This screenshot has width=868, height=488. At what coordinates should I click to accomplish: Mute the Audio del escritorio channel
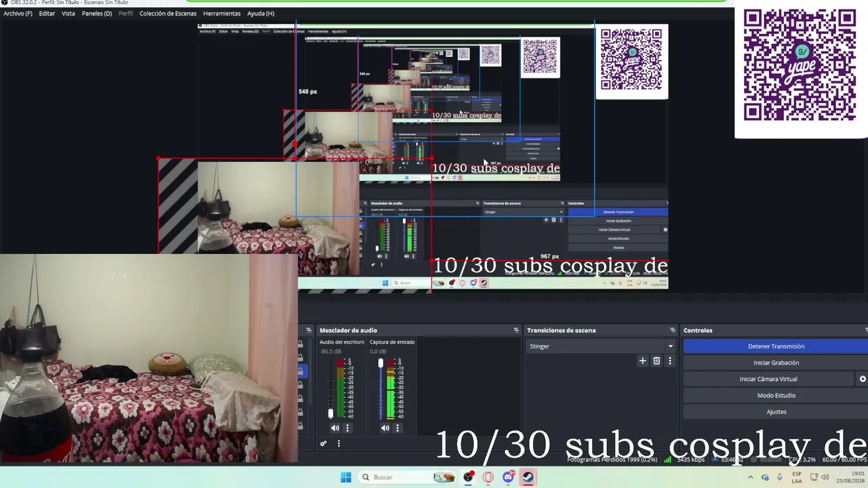coord(335,428)
